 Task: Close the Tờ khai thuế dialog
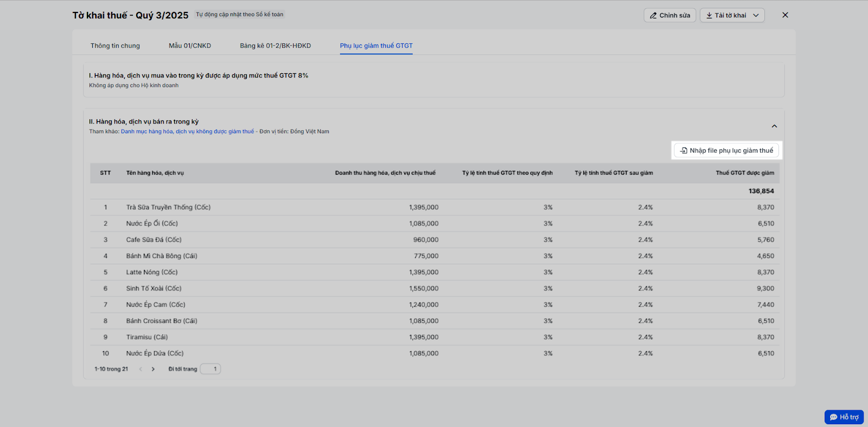(785, 15)
